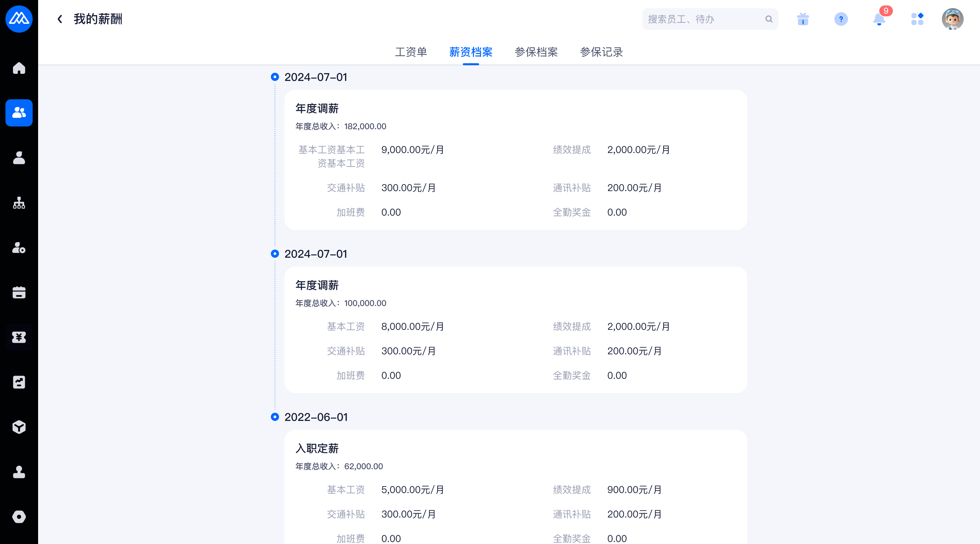Click the back arrow beside 我的薪酬
980x544 pixels.
click(x=60, y=19)
